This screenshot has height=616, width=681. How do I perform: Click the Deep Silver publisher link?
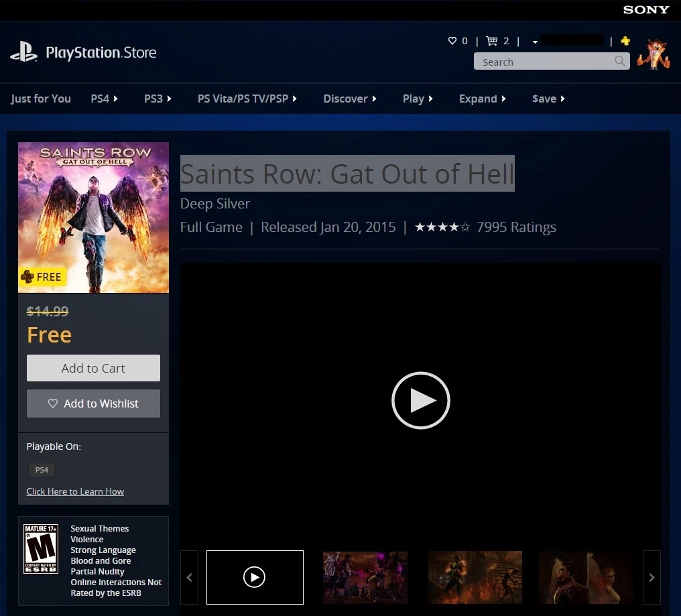point(215,204)
